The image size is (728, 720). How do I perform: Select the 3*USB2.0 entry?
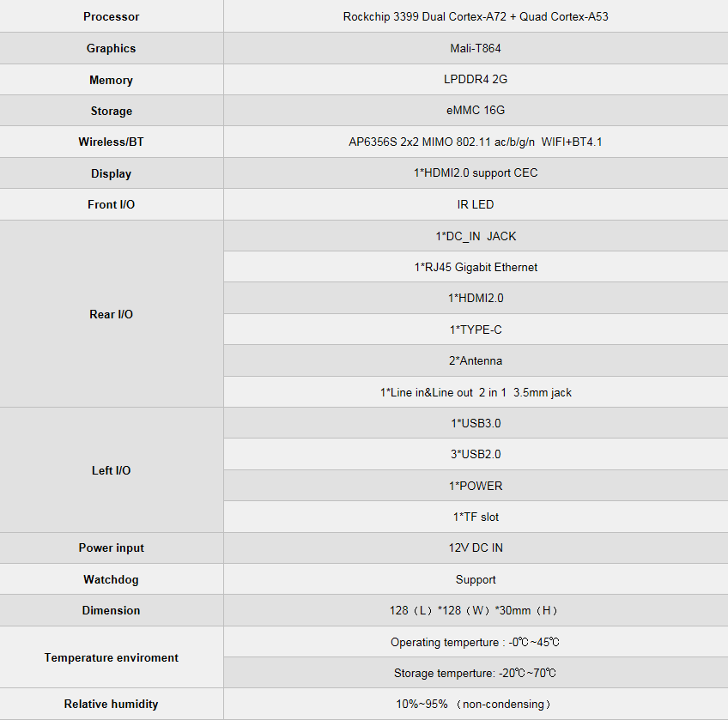[x=476, y=454]
